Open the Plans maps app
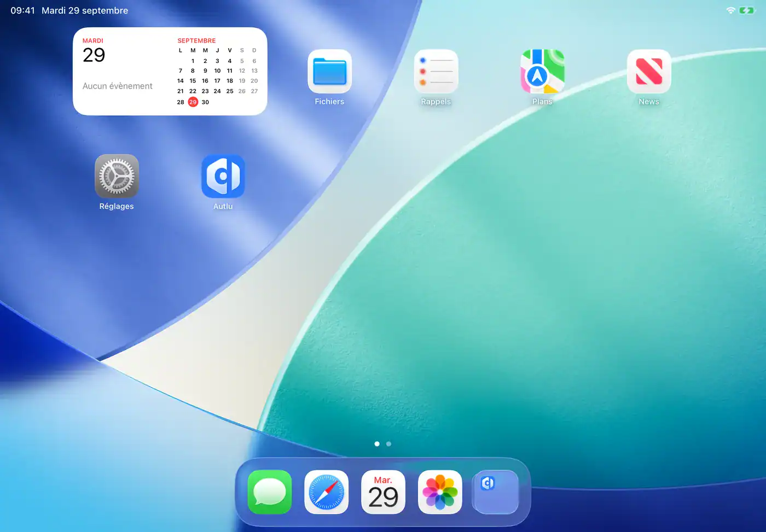Viewport: 766px width, 532px height. coord(542,72)
